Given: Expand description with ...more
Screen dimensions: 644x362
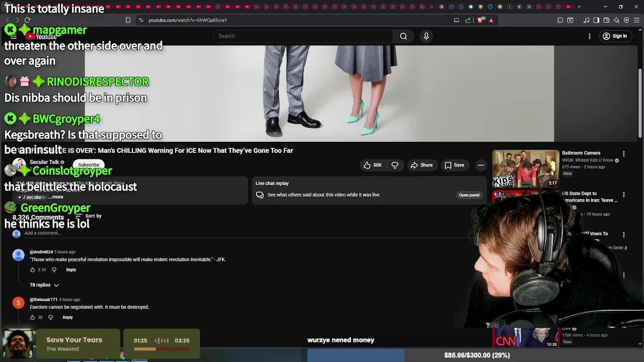Looking at the screenshot, I should coord(57,197).
